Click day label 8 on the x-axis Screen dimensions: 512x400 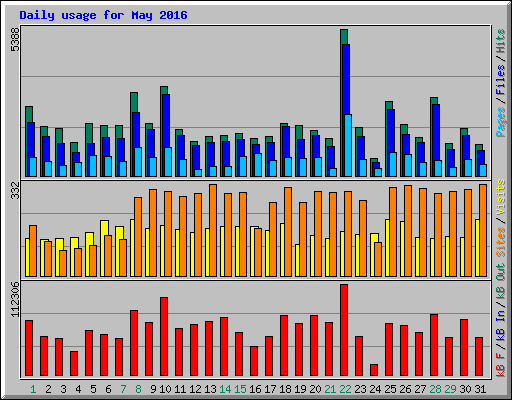[138, 389]
